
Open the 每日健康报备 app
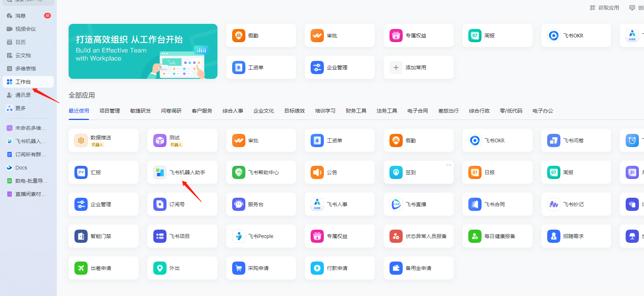[x=497, y=236]
